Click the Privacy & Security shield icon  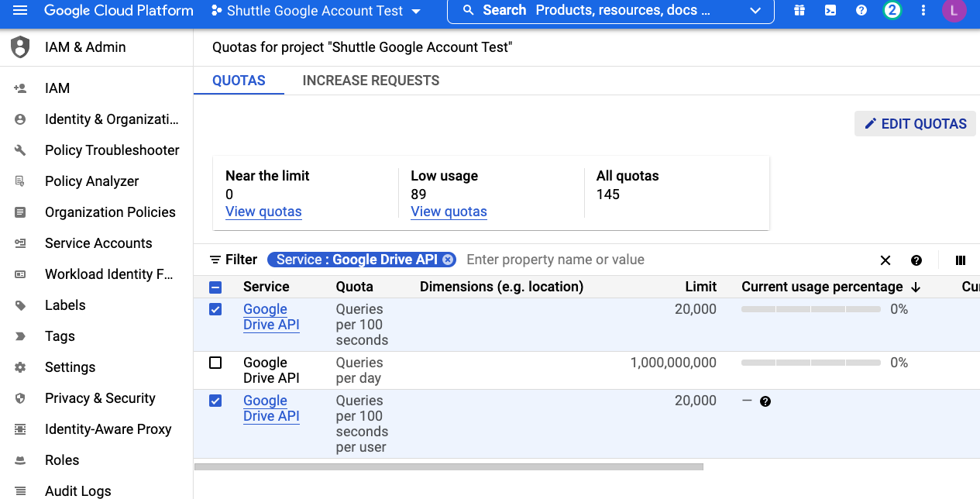tap(20, 398)
